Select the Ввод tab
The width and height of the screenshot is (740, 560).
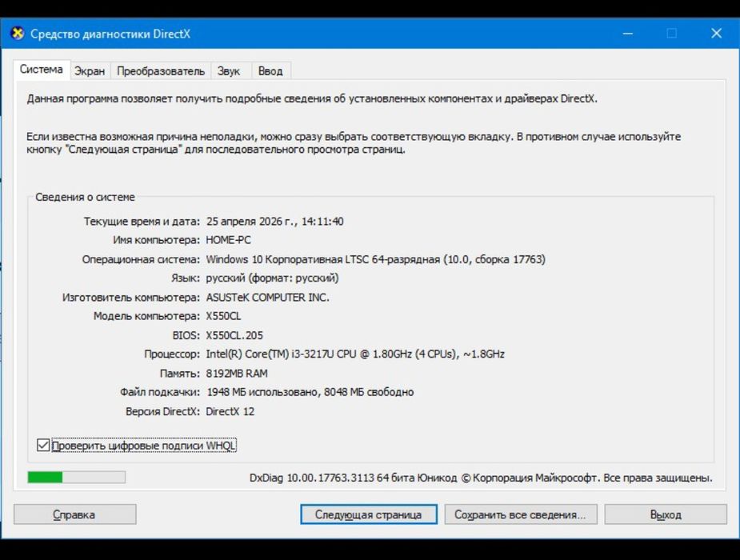(270, 70)
